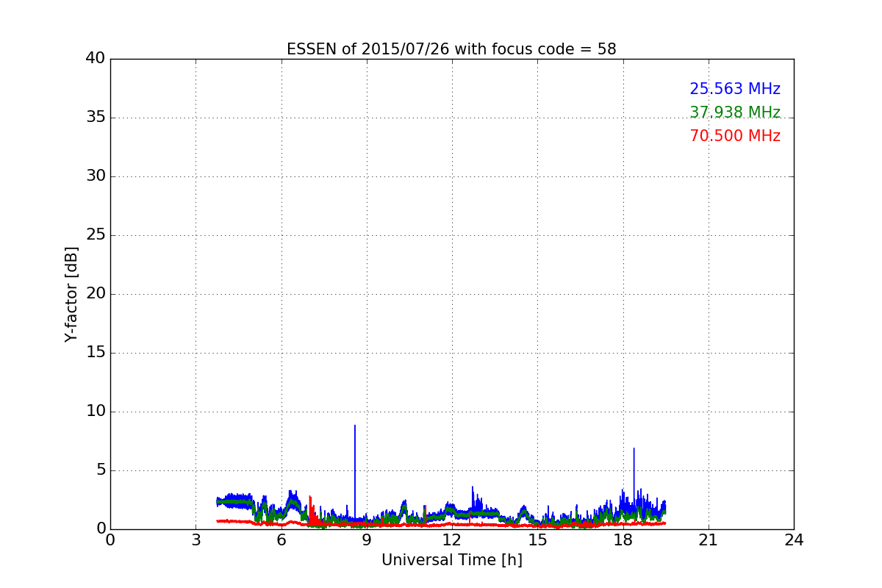
Task: Click the y-axis tick label '35'
Action: click(x=96, y=118)
